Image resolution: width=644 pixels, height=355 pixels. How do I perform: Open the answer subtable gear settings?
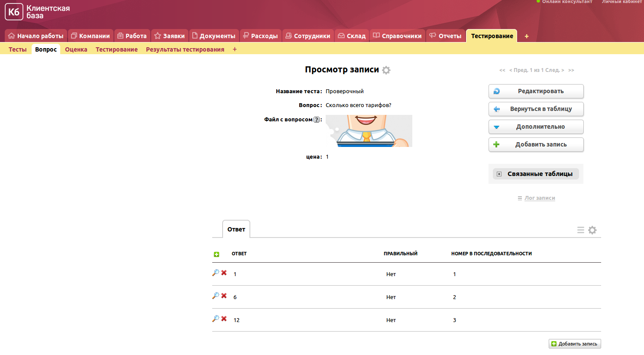pyautogui.click(x=592, y=230)
